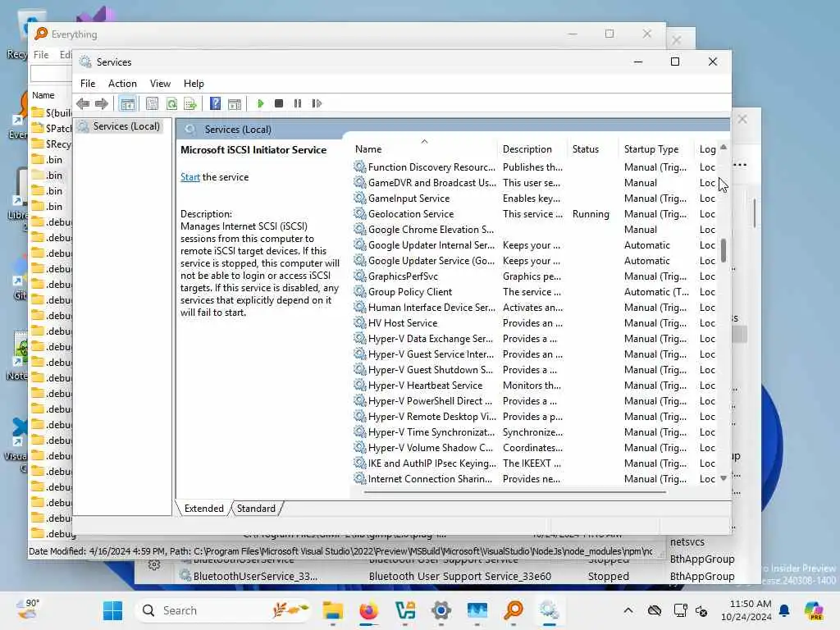Click the Stop Service square button
The height and width of the screenshot is (630, 840).
pos(279,103)
